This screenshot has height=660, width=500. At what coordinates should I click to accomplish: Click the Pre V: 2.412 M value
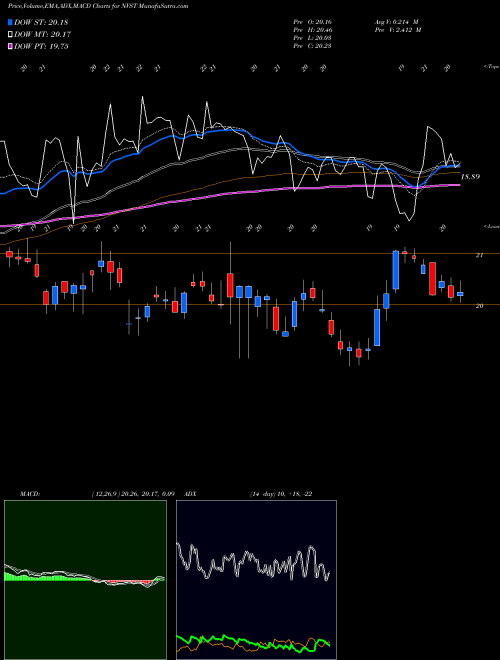tap(398, 30)
